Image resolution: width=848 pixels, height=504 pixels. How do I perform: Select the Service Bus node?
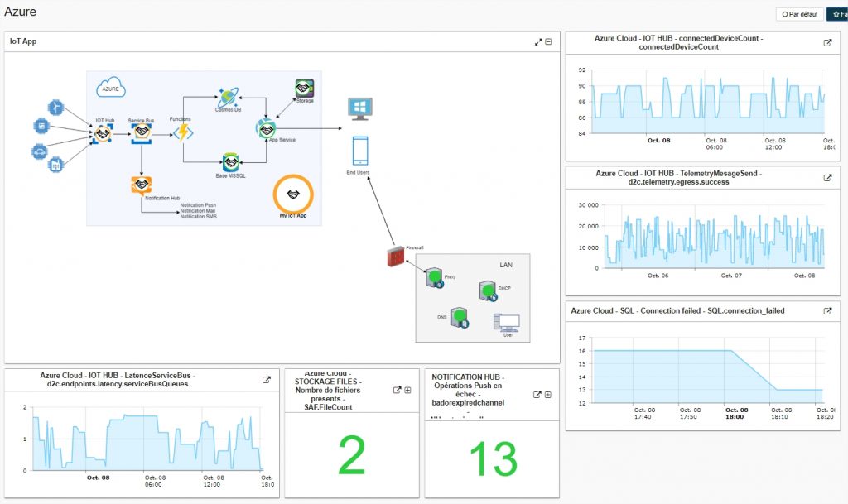click(x=142, y=133)
